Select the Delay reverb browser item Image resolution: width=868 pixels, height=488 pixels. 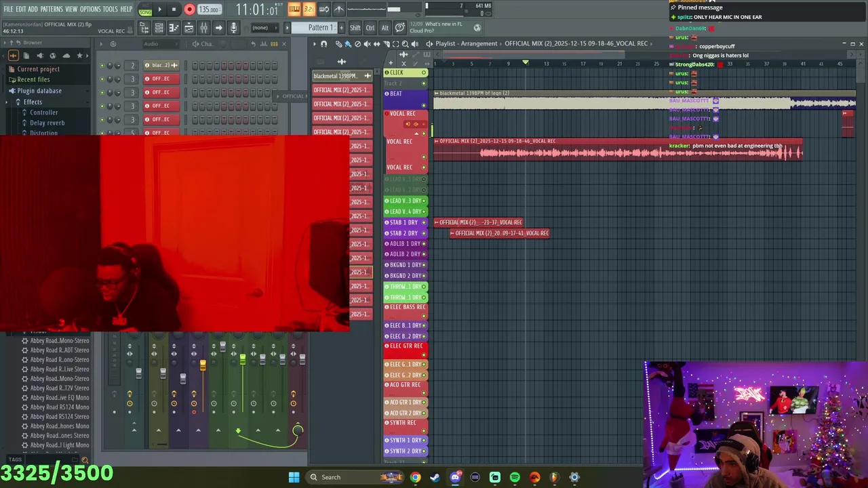click(x=47, y=123)
